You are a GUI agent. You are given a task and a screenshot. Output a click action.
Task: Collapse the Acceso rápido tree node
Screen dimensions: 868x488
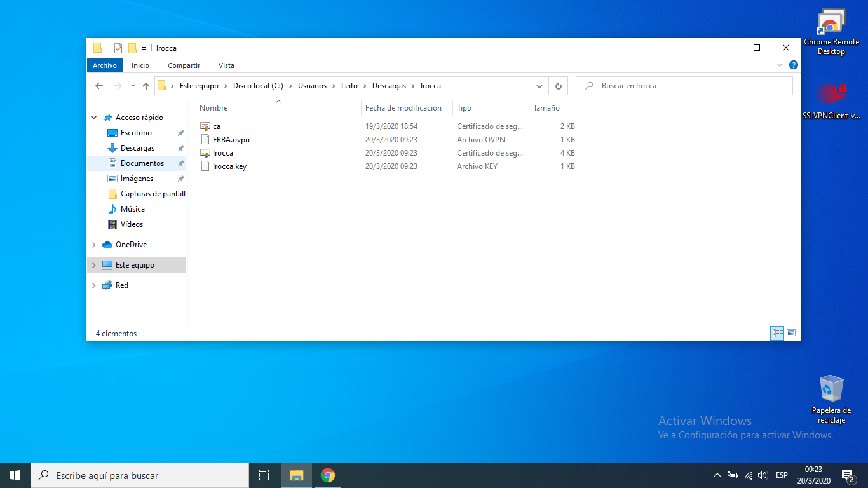pos(94,118)
